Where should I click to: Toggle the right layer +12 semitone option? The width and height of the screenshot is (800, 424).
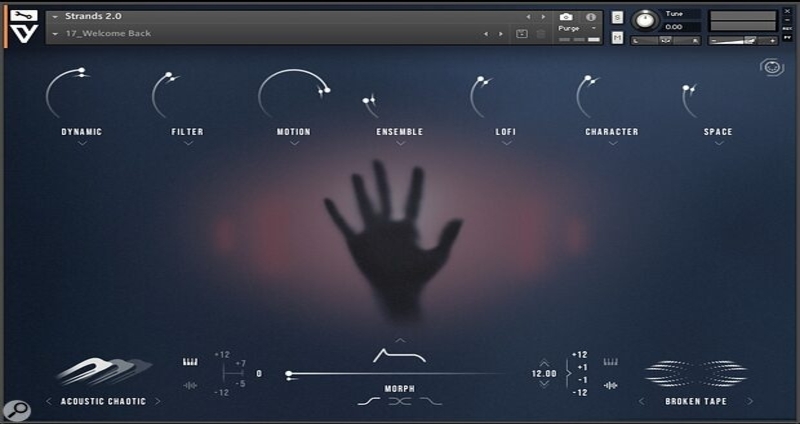click(x=580, y=355)
